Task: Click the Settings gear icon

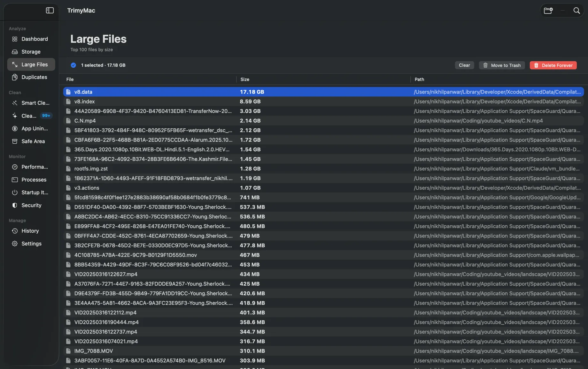Action: (15, 244)
